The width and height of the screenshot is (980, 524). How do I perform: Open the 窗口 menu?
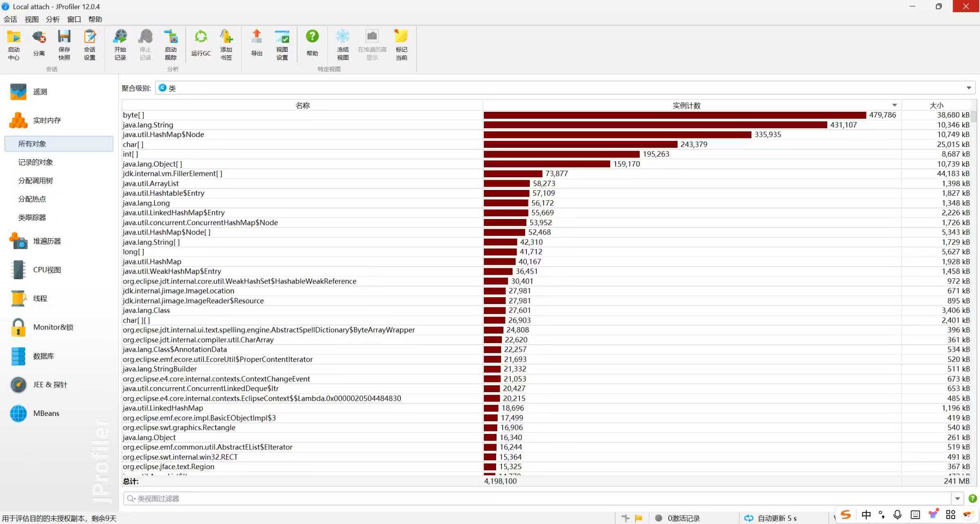74,19
